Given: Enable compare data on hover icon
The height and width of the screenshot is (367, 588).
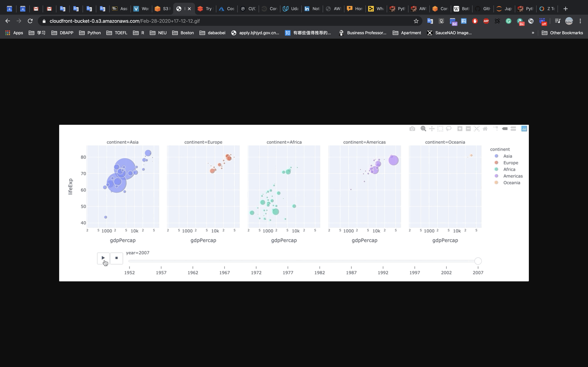Looking at the screenshot, I should [x=513, y=129].
